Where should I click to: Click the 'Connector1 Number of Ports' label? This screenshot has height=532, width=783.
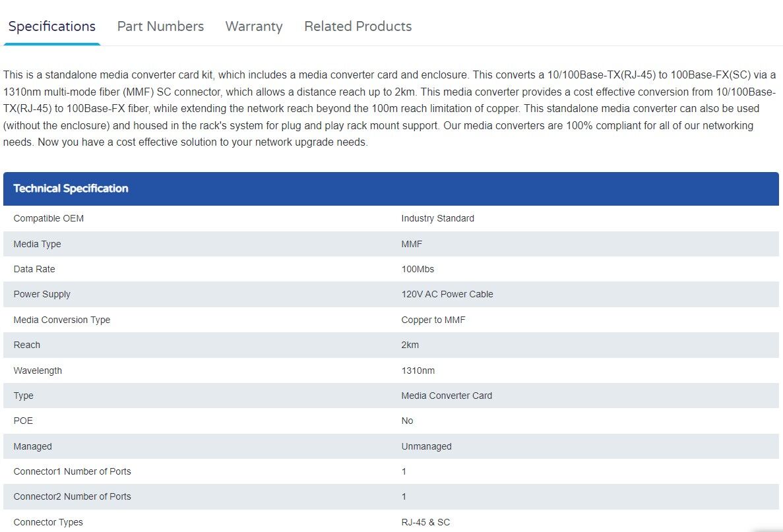73,471
